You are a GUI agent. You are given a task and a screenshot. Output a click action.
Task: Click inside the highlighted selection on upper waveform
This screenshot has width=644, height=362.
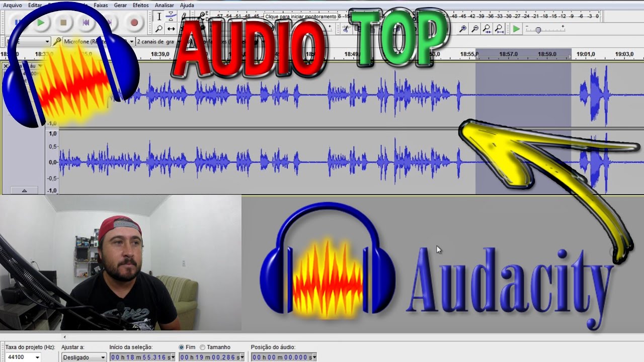[523, 95]
